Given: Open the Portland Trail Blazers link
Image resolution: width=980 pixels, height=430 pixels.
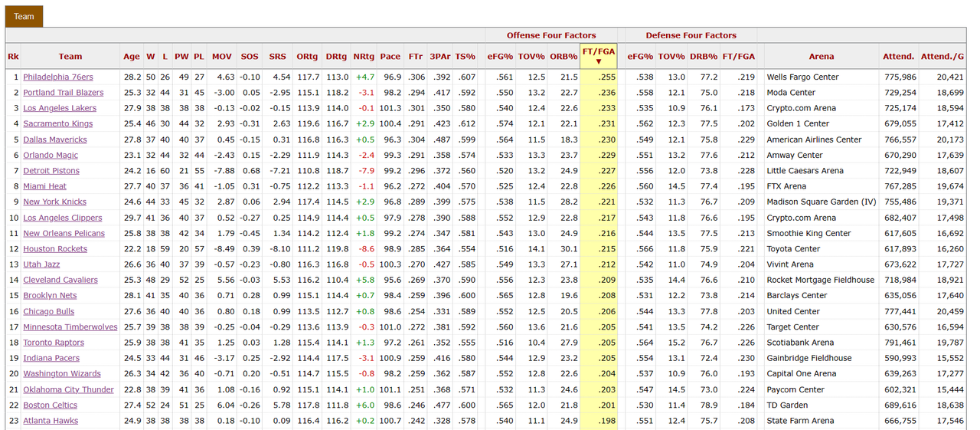Looking at the screenshot, I should pos(64,93).
